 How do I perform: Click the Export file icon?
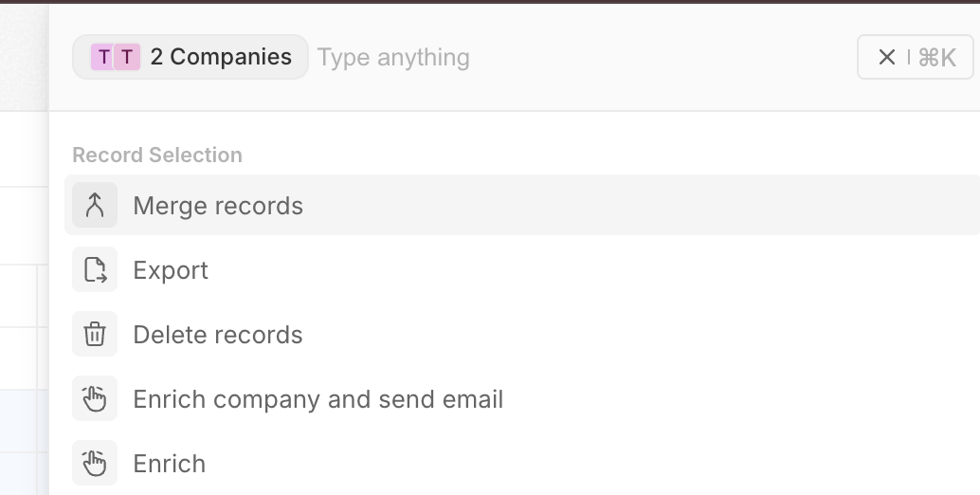(x=95, y=270)
